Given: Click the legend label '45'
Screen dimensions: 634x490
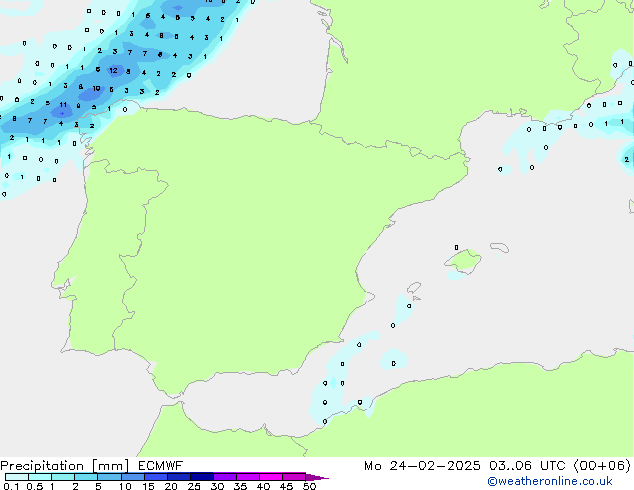Looking at the screenshot, I should [x=286, y=486].
